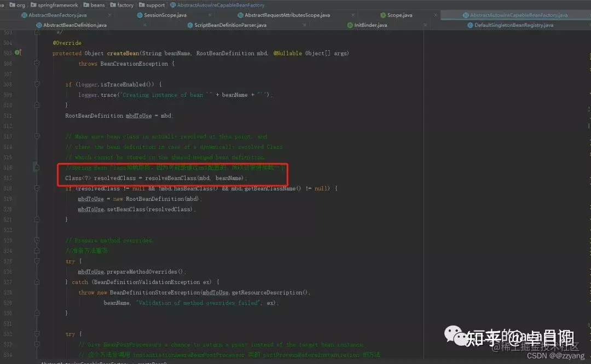Screen dimensions: 591x364
Task: Click the 'Validation of method overrides failed' string
Action: (199, 303)
